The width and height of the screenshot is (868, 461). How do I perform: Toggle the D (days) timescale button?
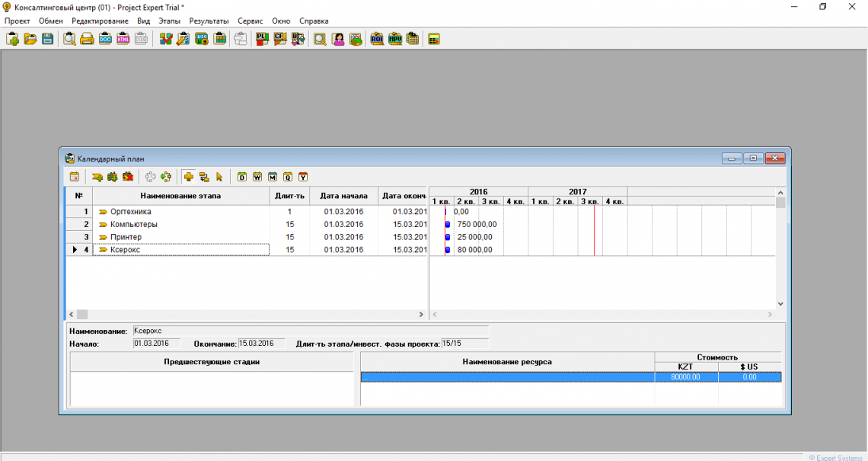(x=242, y=177)
